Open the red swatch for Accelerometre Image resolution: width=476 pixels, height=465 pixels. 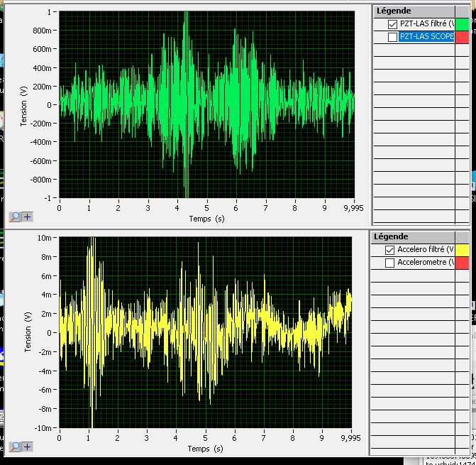point(463,263)
